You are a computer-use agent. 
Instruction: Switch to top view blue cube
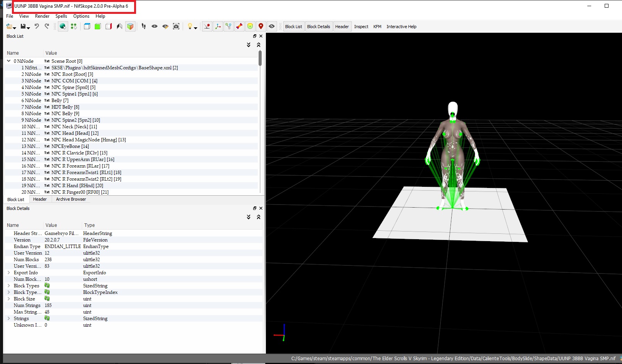(87, 26)
